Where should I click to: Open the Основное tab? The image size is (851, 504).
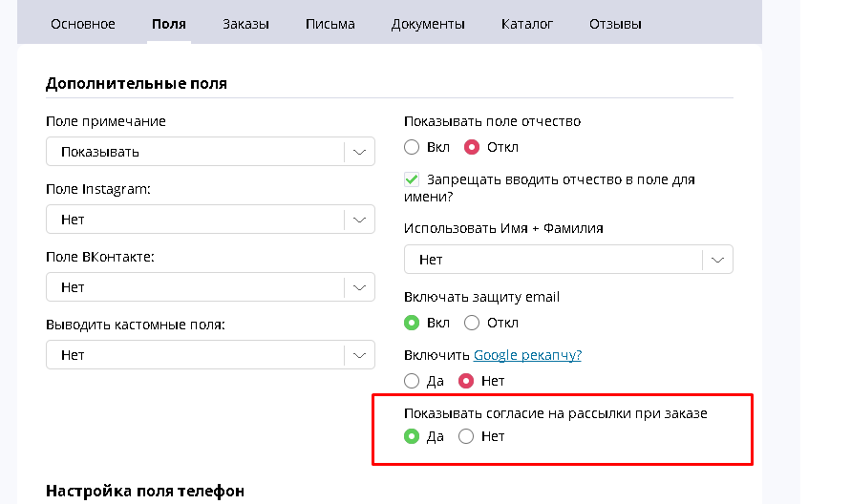pos(82,24)
